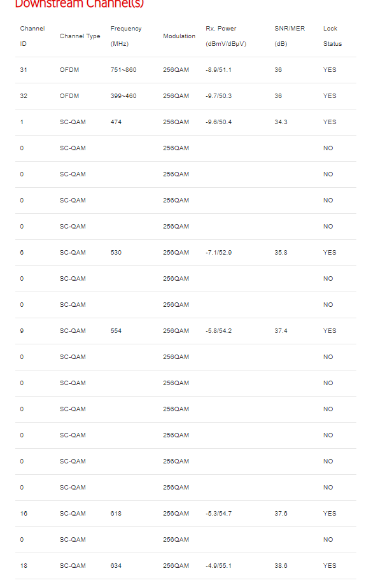Click the Modulation column header
Viewport: 392px width, 585px height.
(x=179, y=36)
